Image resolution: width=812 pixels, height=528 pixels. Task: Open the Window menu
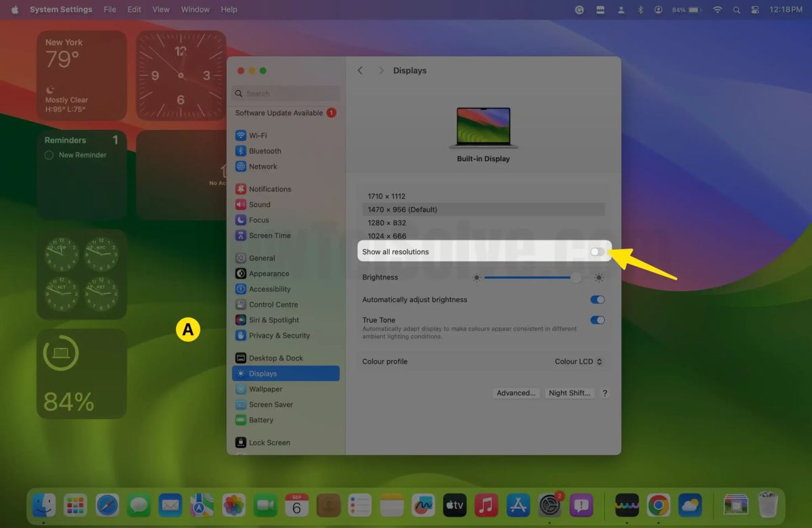tap(195, 9)
